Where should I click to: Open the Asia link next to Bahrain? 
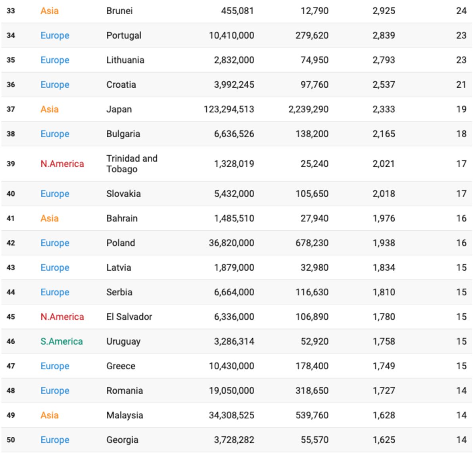[49, 218]
